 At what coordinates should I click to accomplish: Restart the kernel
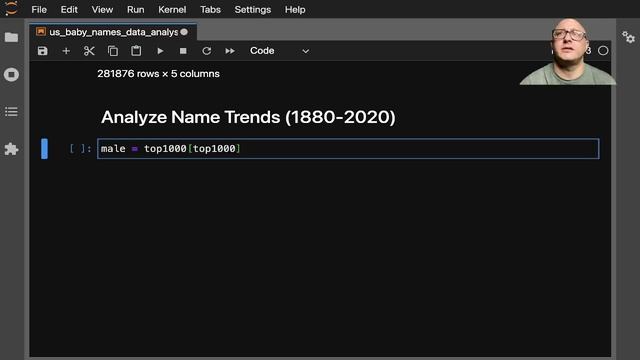point(207,51)
